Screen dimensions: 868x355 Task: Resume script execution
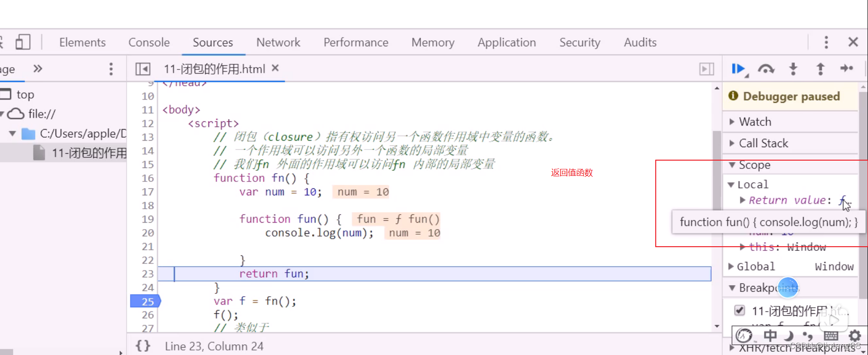(739, 69)
